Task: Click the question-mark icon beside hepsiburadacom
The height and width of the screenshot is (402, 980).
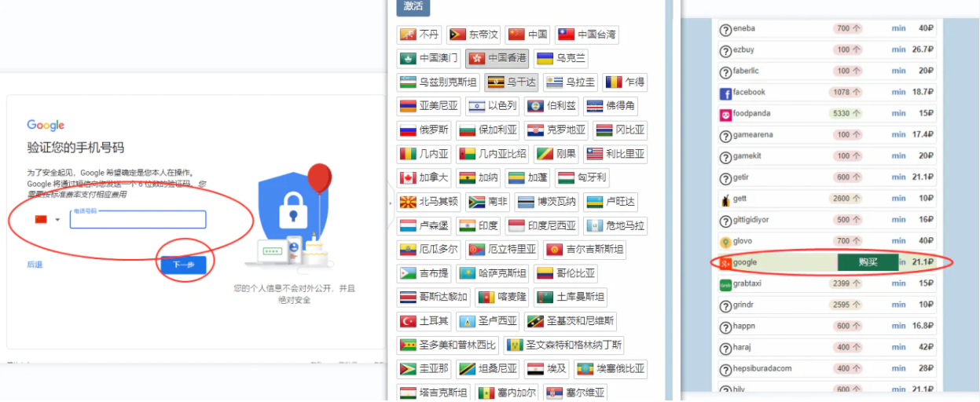Action: coord(725,369)
